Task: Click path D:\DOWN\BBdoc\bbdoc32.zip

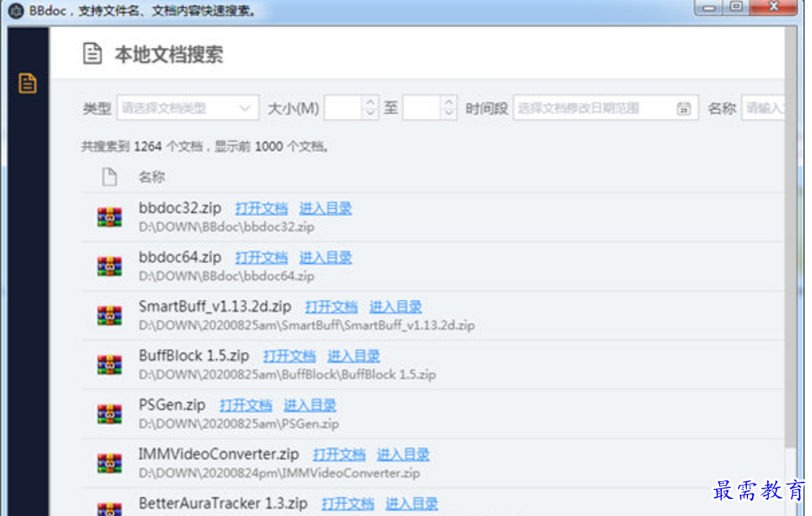Action: [226, 228]
